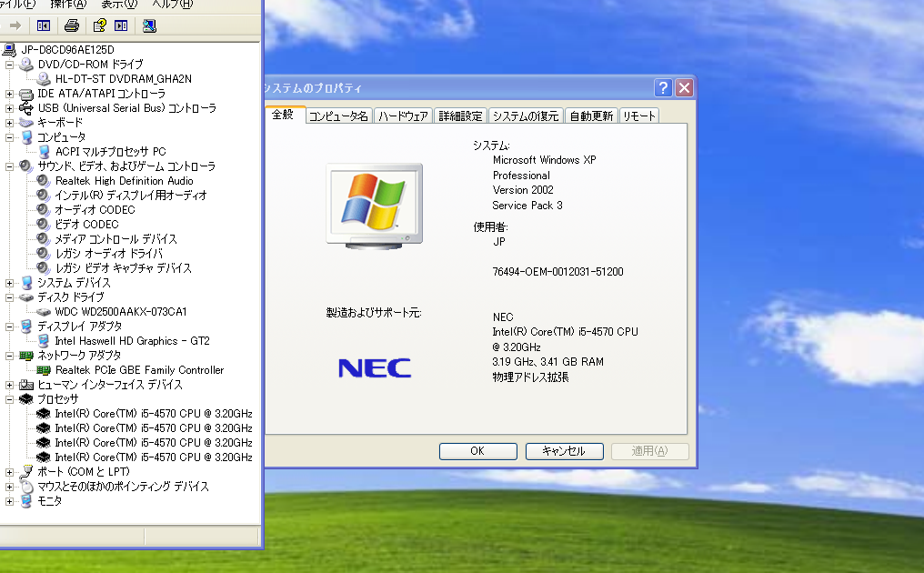This screenshot has height=573, width=924.
Task: Expand the USB (Universal Serial Bus) コントローラ node
Action: tap(9, 108)
